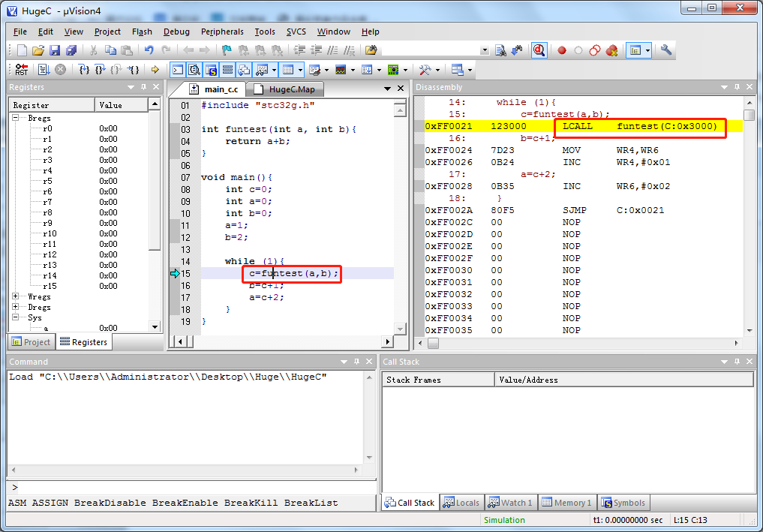The width and height of the screenshot is (763, 532).
Task: Open the editor tab list dropdown arrow
Action: tap(387, 89)
